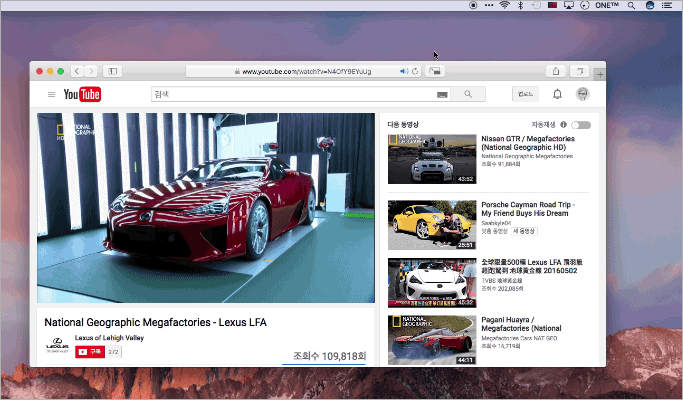Open Siri from the menu bar
This screenshot has height=400, width=683.
(x=649, y=5)
